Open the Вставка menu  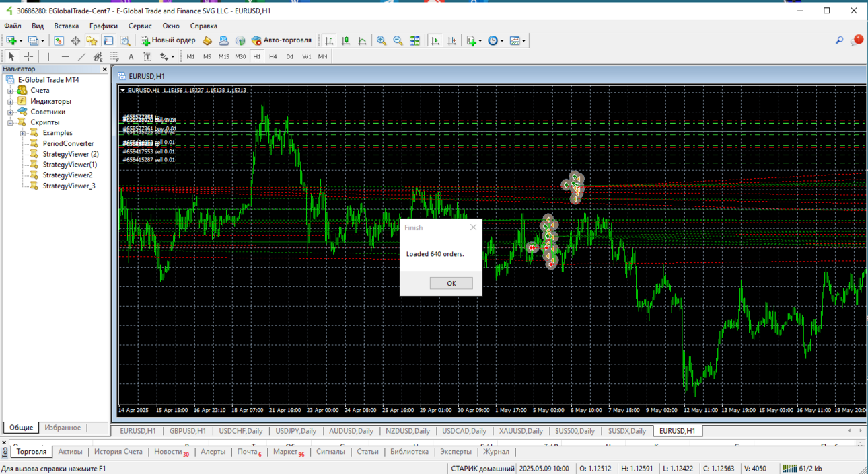67,26
